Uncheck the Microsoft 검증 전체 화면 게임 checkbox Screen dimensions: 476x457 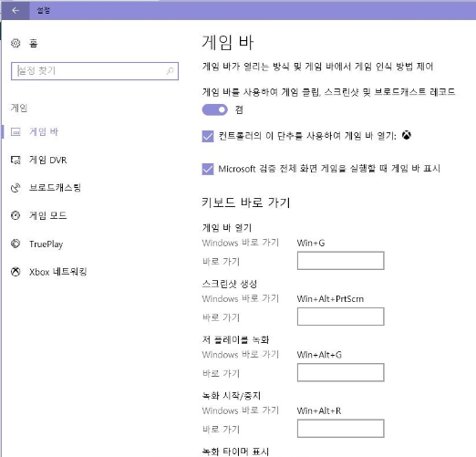point(208,169)
